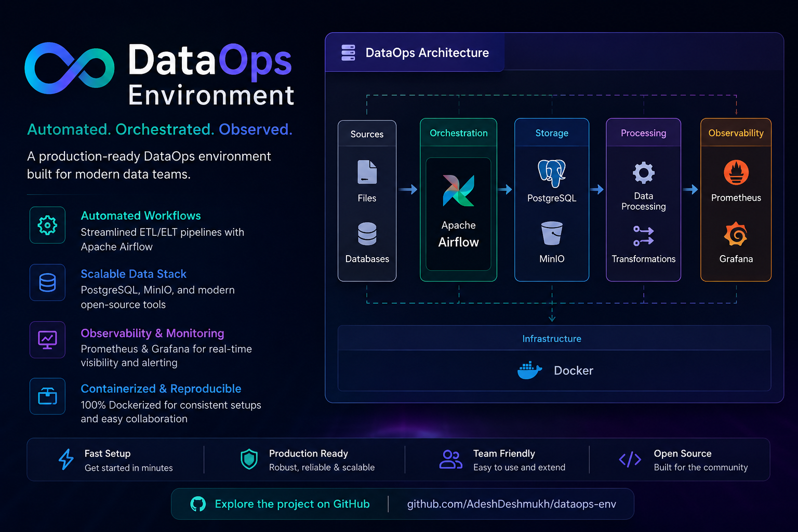Click the 'Environment' title word
The image size is (798, 532).
[x=211, y=96]
